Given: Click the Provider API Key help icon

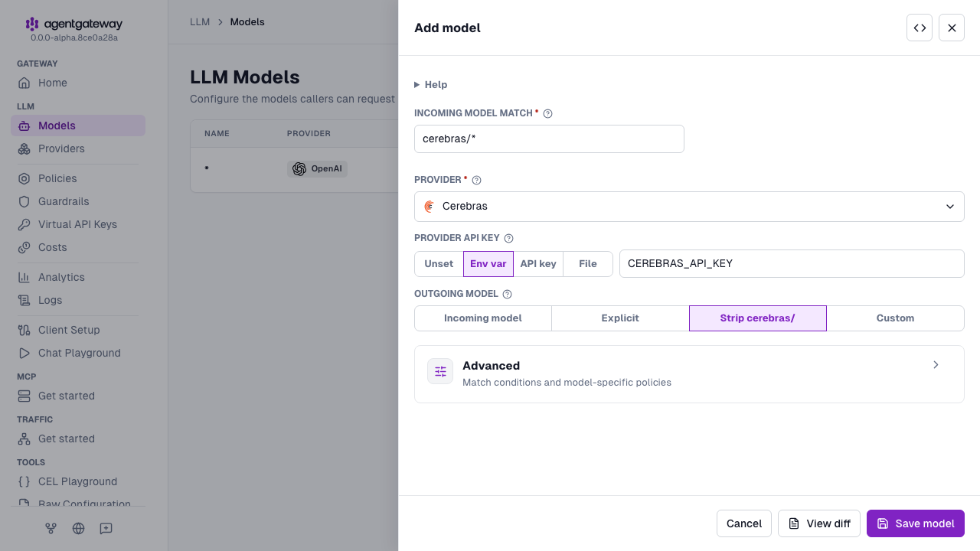Looking at the screenshot, I should tap(508, 239).
